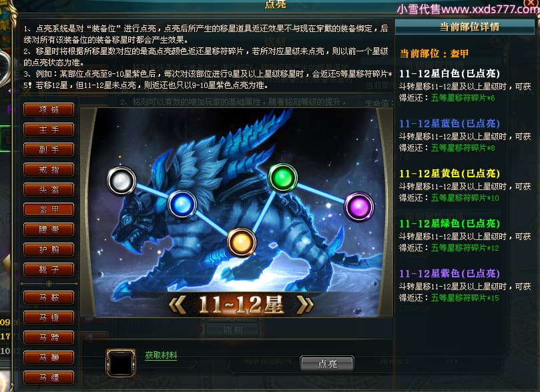Image resolution: width=540 pixels, height=392 pixels.
Task: Select the 靴子 equipment slot
Action: [49, 269]
